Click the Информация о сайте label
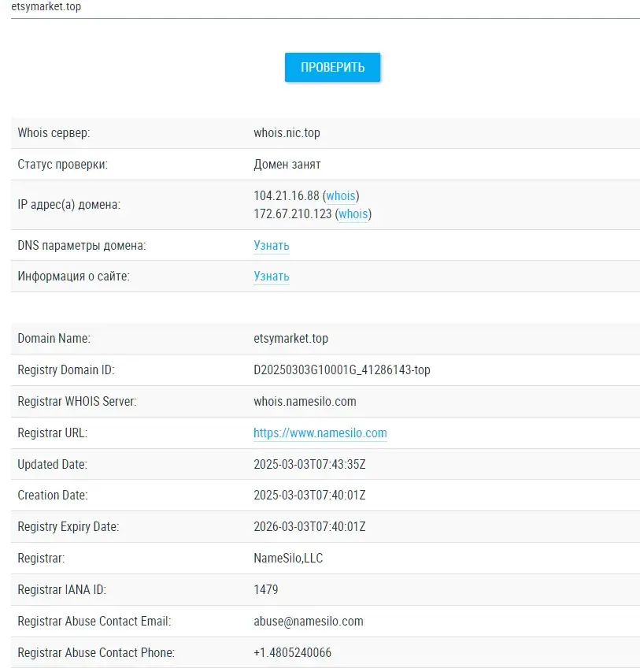Image resolution: width=640 pixels, height=672 pixels. tap(73, 277)
